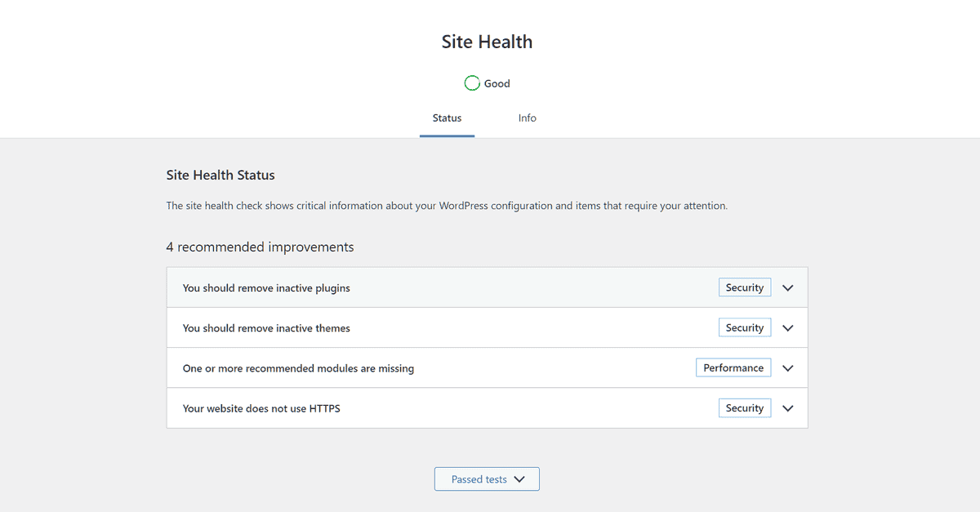Open the Passed tests dropdown
This screenshot has height=512, width=980.
487,479
